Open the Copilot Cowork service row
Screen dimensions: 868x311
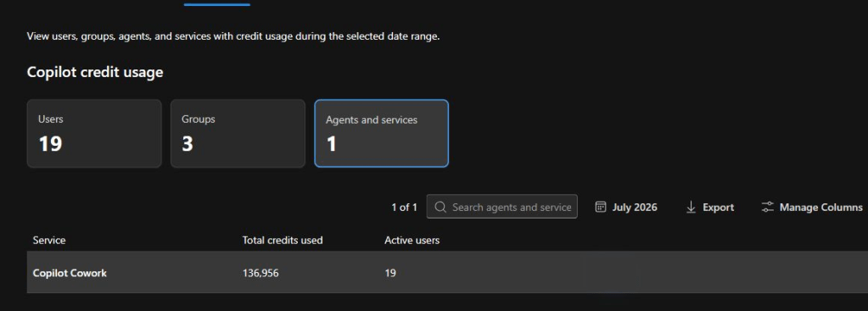447,272
